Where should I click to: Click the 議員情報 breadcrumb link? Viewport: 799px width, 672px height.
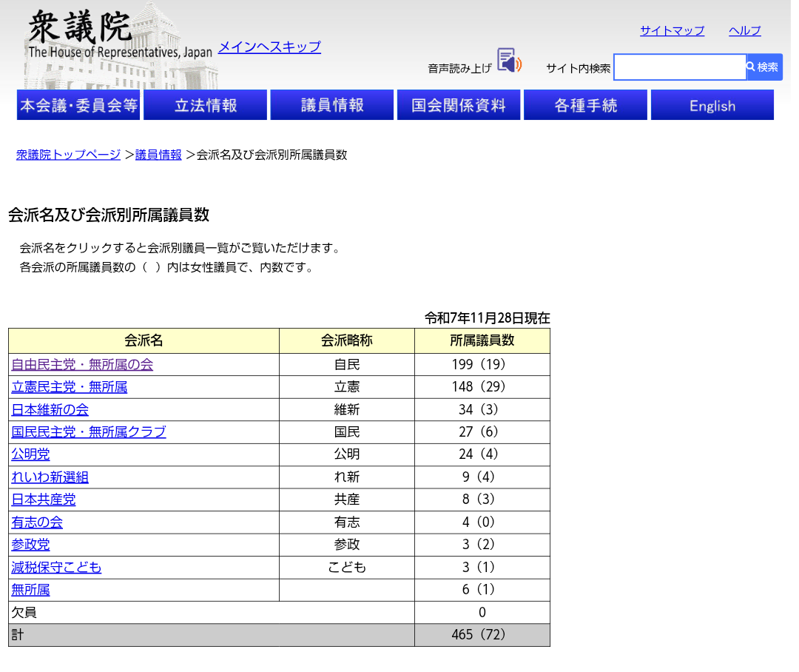coord(158,155)
